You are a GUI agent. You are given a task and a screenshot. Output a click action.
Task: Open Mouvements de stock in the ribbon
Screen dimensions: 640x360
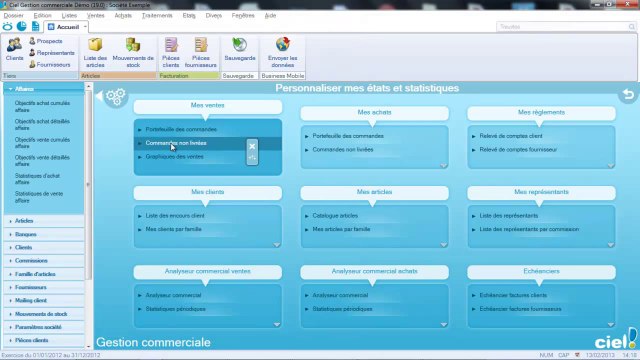pyautogui.click(x=133, y=52)
